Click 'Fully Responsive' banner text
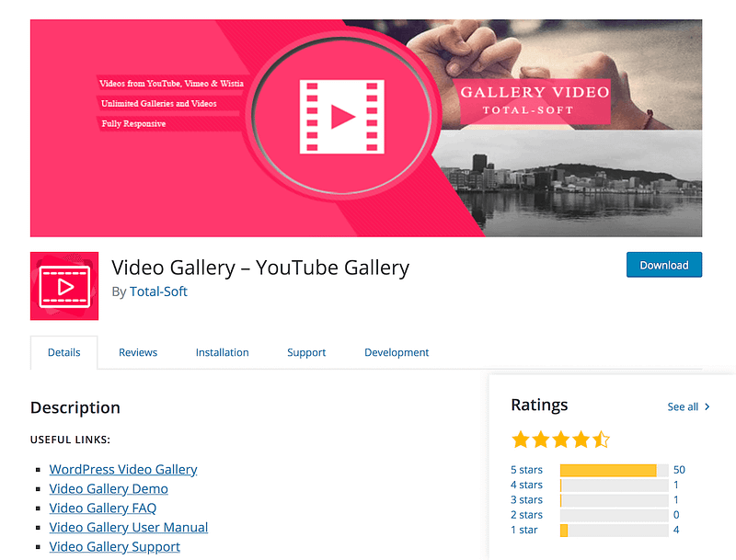 [x=133, y=124]
